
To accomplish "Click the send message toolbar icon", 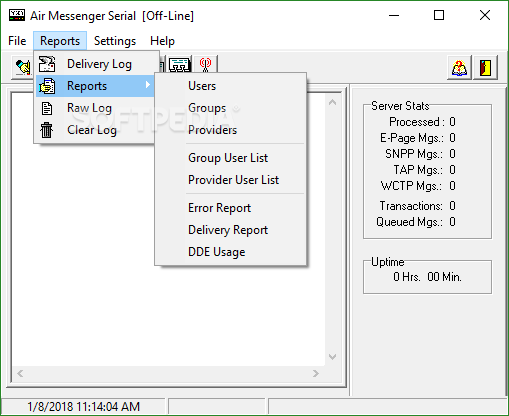I will [23, 67].
